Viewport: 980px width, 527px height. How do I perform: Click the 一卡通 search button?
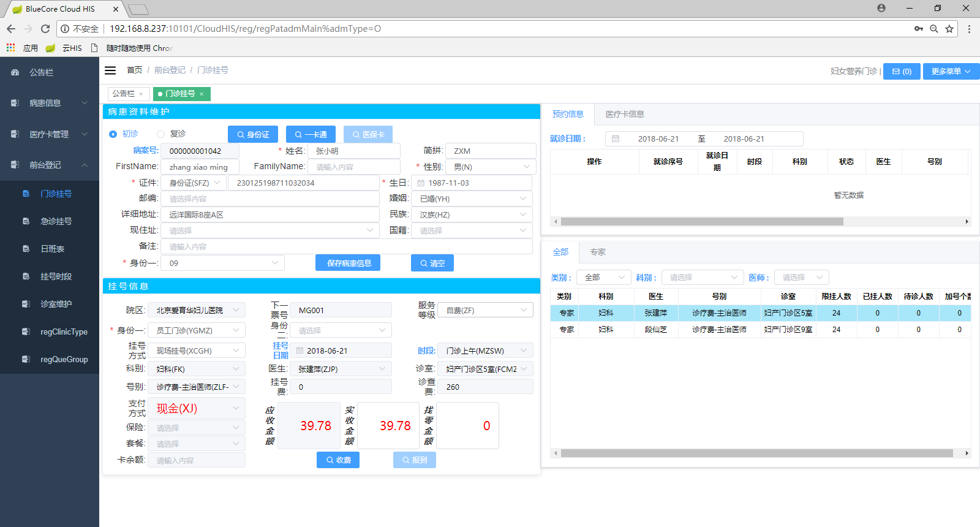311,134
